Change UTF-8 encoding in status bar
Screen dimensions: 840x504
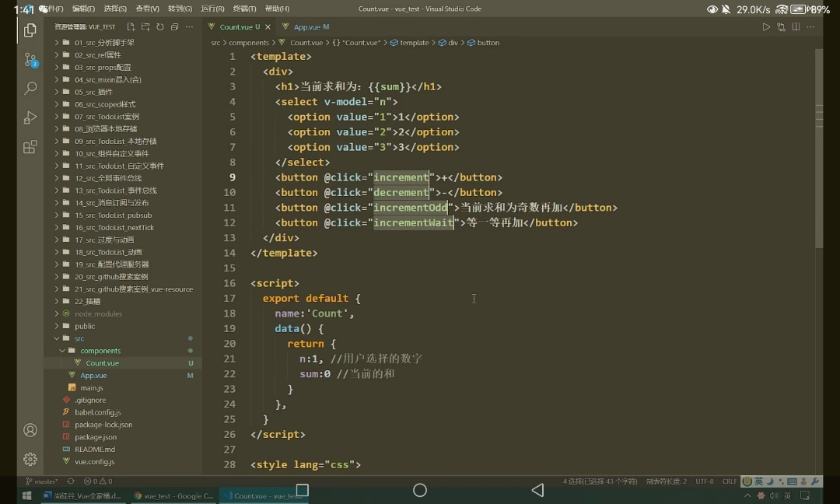(705, 481)
